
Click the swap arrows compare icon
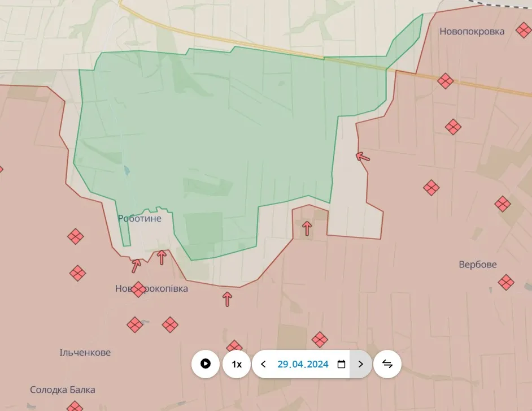[x=387, y=364]
